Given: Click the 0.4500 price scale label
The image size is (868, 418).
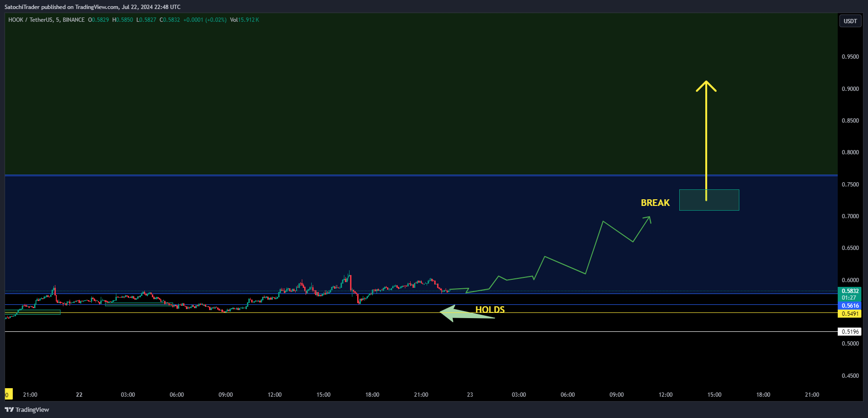Looking at the screenshot, I should pyautogui.click(x=850, y=376).
